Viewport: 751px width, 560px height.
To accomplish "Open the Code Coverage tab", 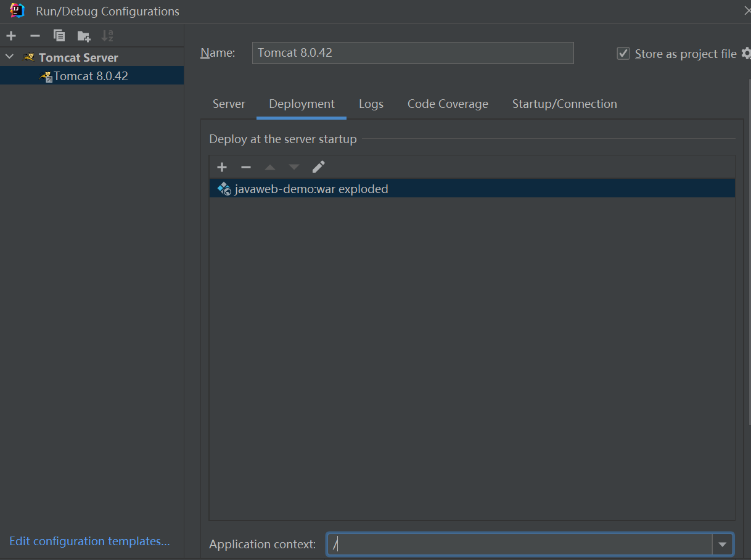I will (448, 104).
